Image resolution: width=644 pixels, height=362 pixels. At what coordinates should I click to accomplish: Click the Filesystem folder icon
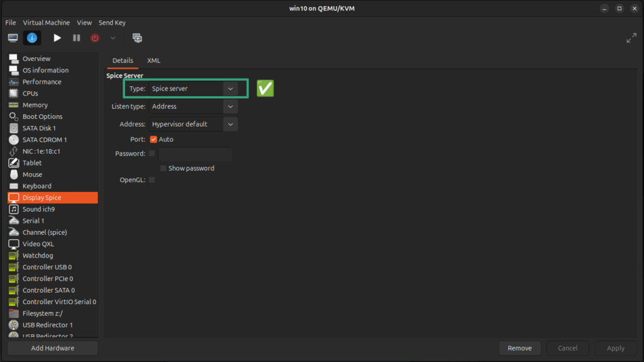pyautogui.click(x=14, y=314)
